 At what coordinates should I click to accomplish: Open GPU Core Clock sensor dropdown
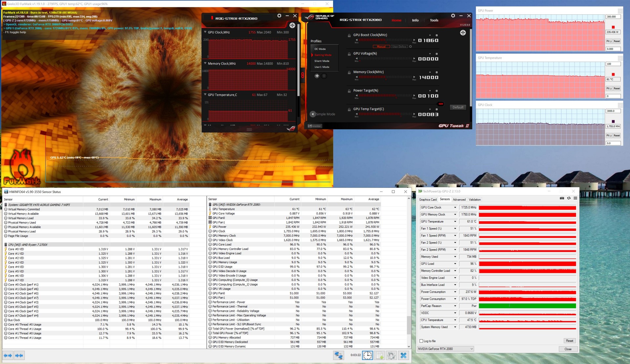click(455, 208)
